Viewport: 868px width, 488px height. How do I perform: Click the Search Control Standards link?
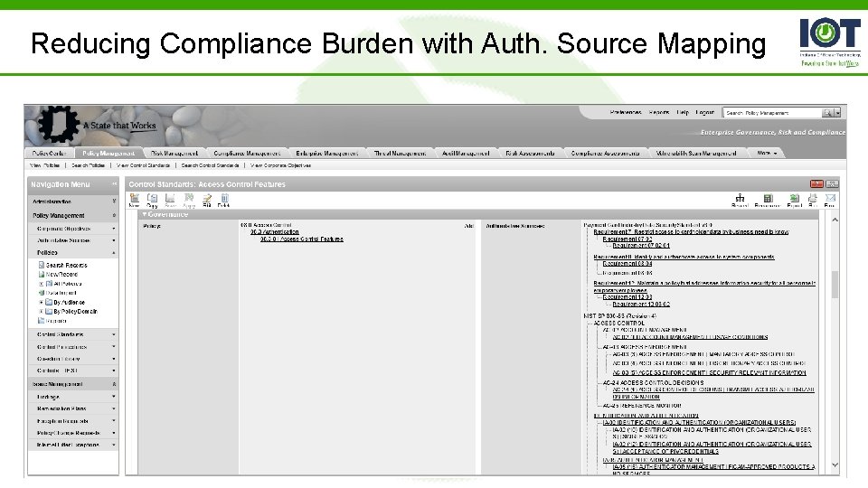click(x=210, y=164)
